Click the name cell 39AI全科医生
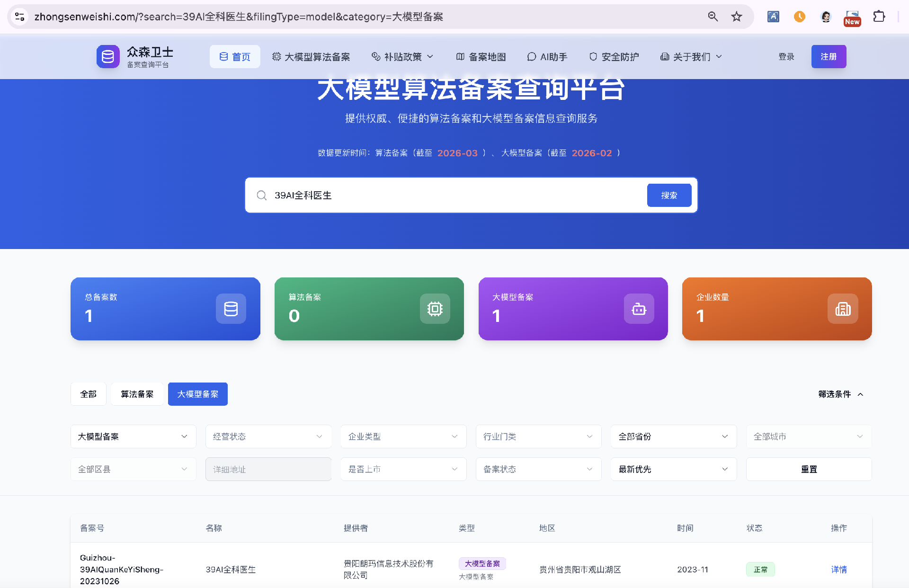The width and height of the screenshot is (909, 588). tap(231, 570)
